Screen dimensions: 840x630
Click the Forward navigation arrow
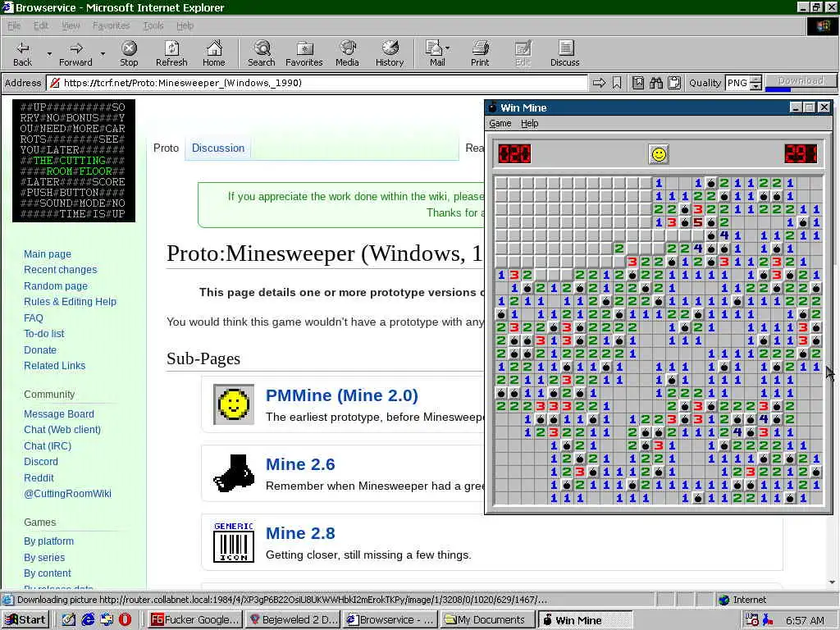click(75, 53)
